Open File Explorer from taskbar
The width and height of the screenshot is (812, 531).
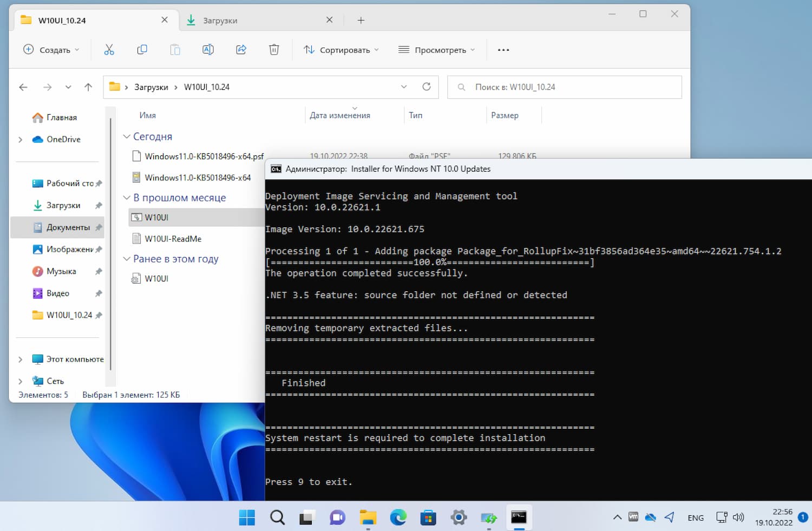tap(368, 517)
